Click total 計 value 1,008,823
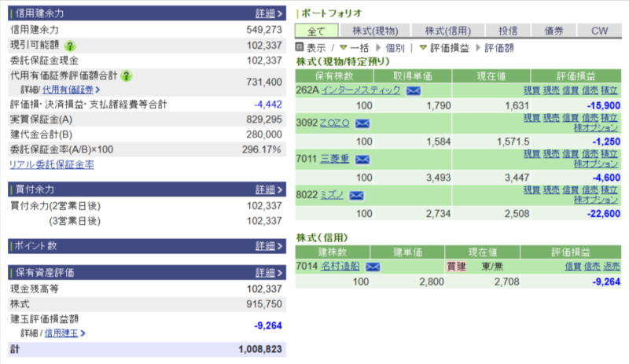 click(x=260, y=349)
